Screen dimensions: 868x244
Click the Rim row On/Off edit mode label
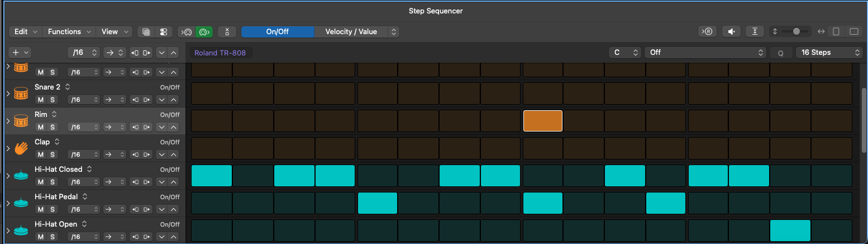pyautogui.click(x=170, y=115)
